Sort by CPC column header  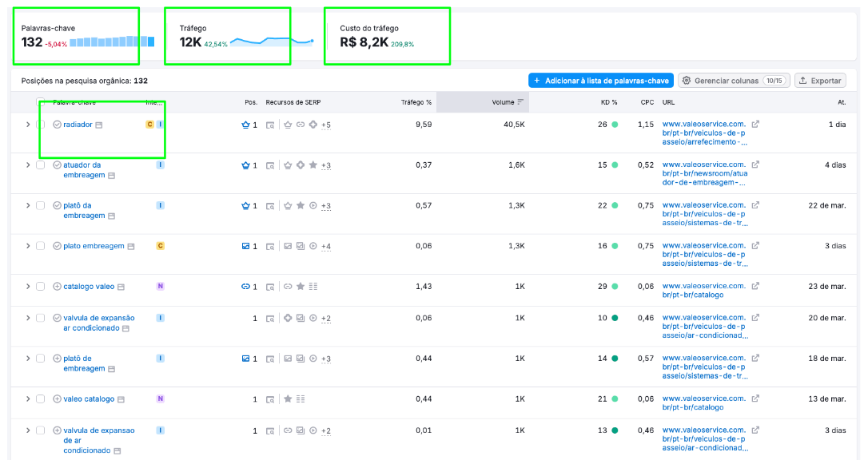tap(647, 102)
